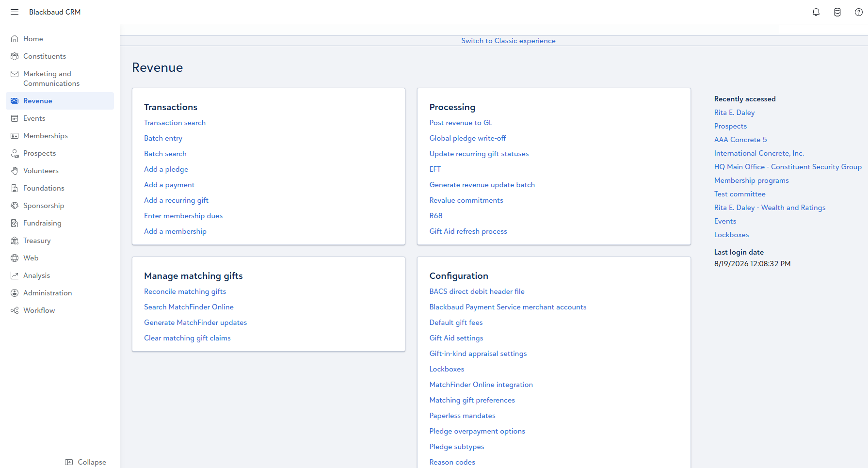Click the Workflow icon in sidebar

coord(15,310)
